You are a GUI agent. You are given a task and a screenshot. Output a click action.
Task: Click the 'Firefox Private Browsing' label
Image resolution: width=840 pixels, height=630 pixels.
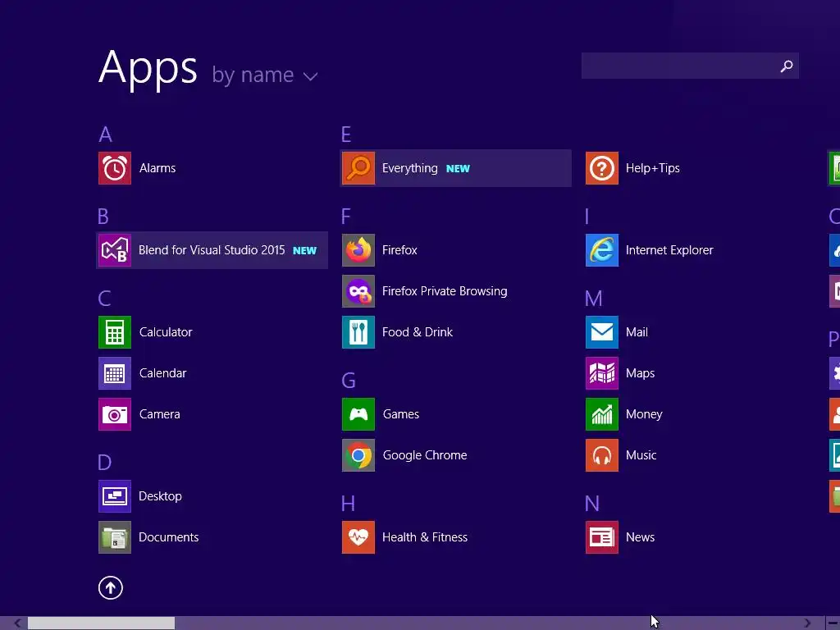(x=445, y=291)
